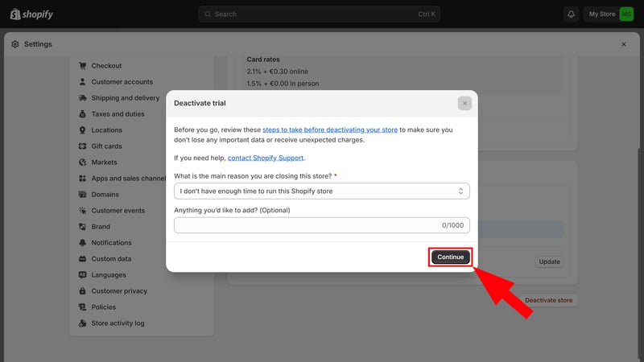Screen dimensions: 644x362
Task: Open Brand settings
Action: click(x=101, y=227)
